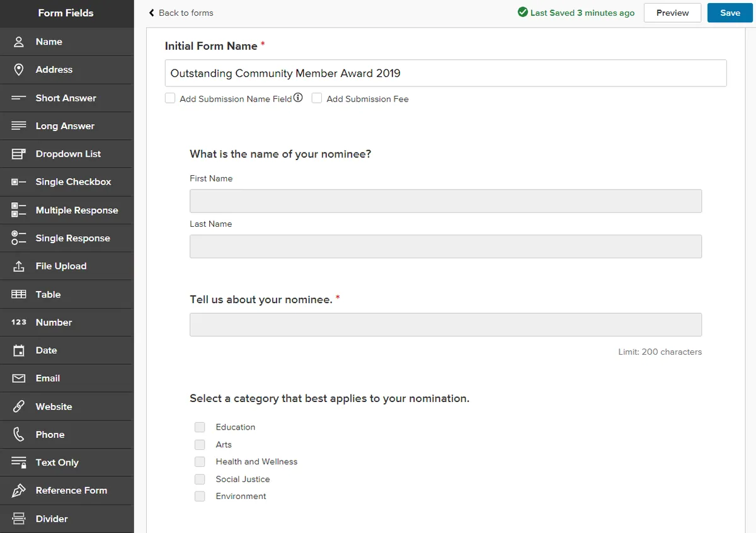Click the File Upload icon
The width and height of the screenshot is (756, 533).
(x=19, y=266)
